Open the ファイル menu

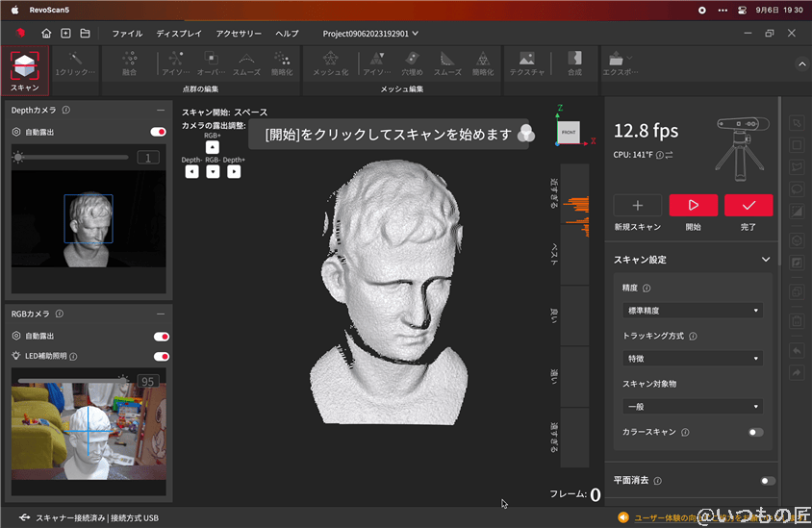127,34
